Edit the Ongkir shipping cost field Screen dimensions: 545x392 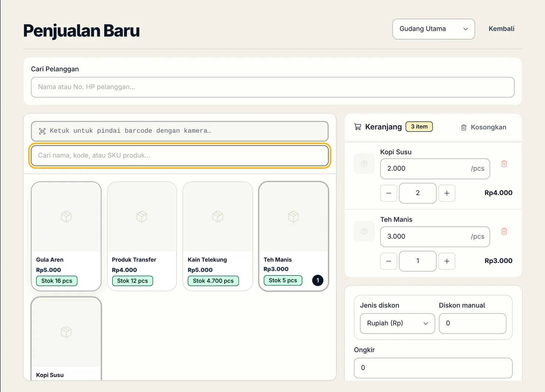coord(433,368)
